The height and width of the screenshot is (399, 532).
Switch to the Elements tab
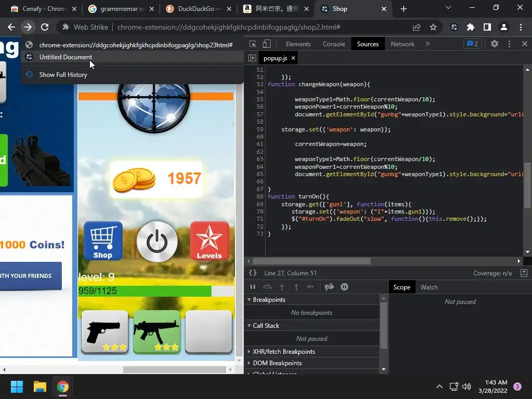(x=298, y=44)
